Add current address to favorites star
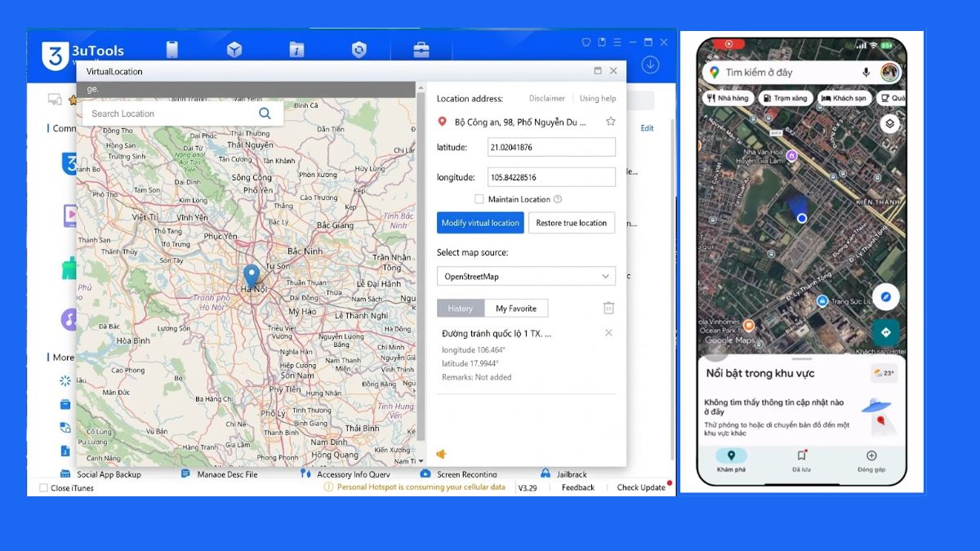Viewport: 980px width, 551px height. 610,122
